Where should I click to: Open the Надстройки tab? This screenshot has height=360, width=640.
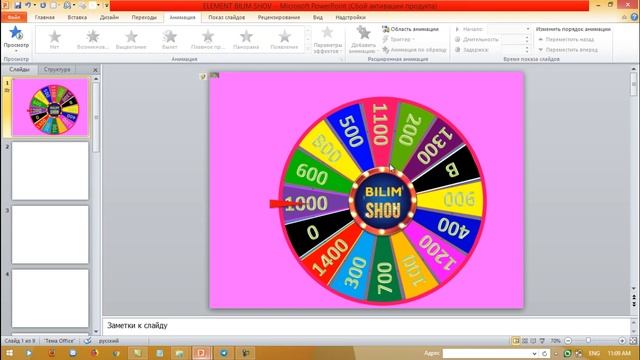350,18
